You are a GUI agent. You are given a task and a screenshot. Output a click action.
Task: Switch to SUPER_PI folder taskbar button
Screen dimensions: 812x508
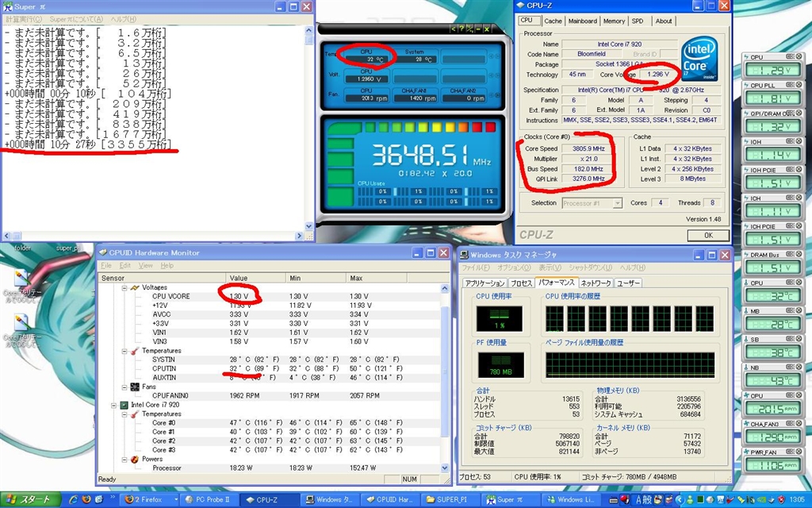click(x=450, y=500)
